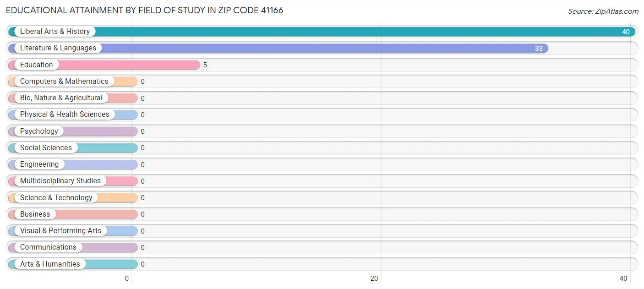The image size is (644, 289).
Task: Click the Source: ZipAtlas.com credit
Action: tap(603, 11)
